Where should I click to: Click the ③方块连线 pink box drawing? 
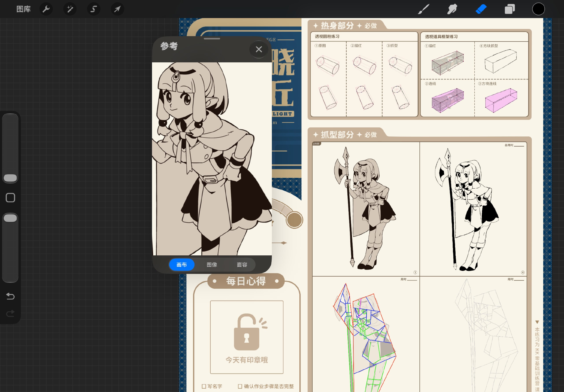pos(501,100)
